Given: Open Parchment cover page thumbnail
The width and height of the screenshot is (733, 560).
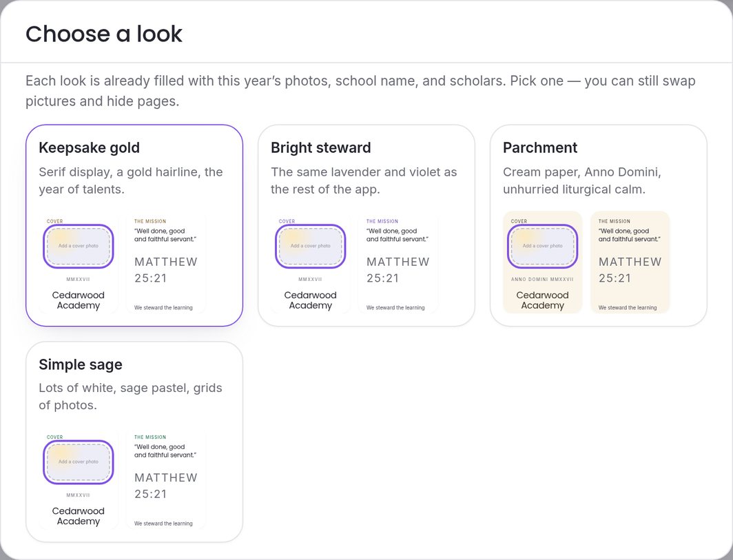Looking at the screenshot, I should click(542, 262).
